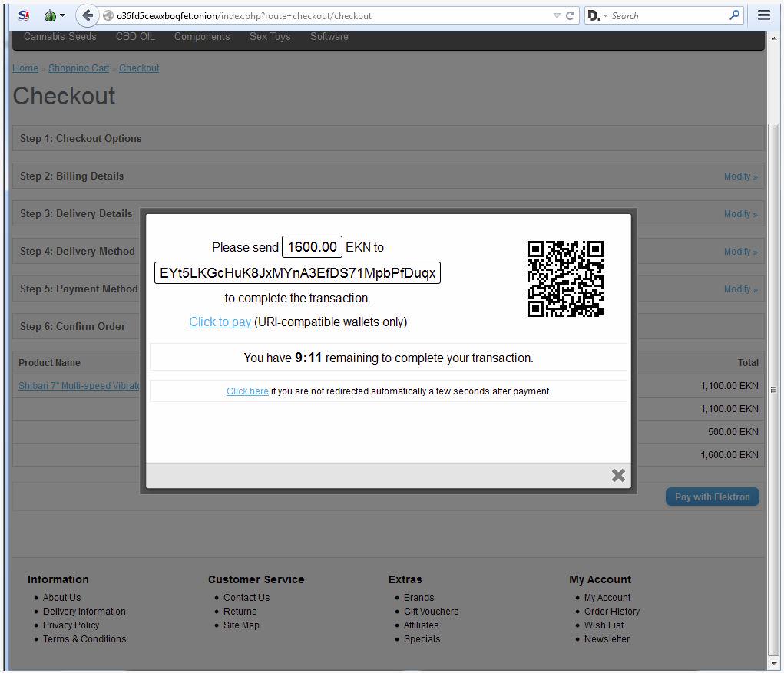The height and width of the screenshot is (673, 784).
Task: Click the scrollbar up arrow
Action: [x=773, y=38]
